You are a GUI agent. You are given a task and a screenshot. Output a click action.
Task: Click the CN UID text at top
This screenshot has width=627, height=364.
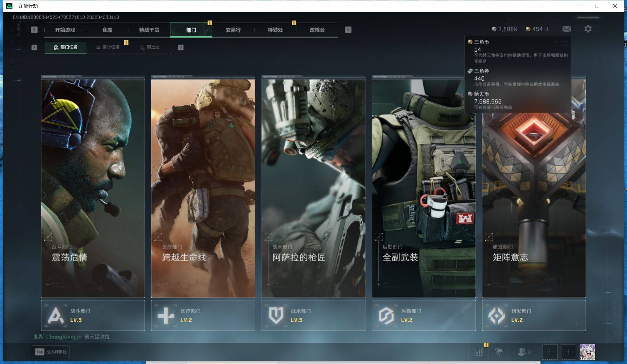tap(66, 17)
